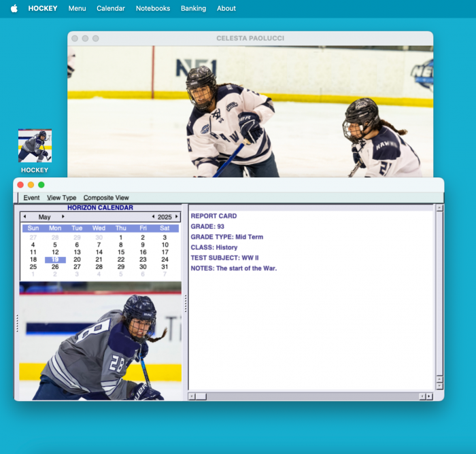Click horizontal scrollbar left arrow
Image resolution: width=476 pixels, height=454 pixels.
(192, 396)
